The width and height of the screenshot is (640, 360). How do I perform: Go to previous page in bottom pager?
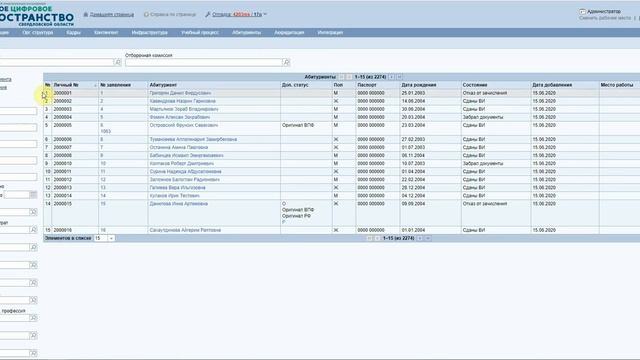point(377,238)
